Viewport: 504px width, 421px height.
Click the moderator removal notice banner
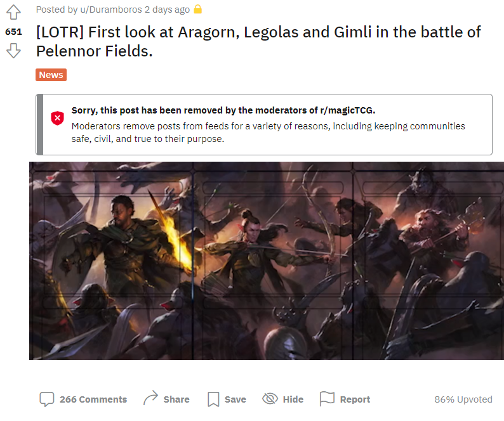[264, 125]
